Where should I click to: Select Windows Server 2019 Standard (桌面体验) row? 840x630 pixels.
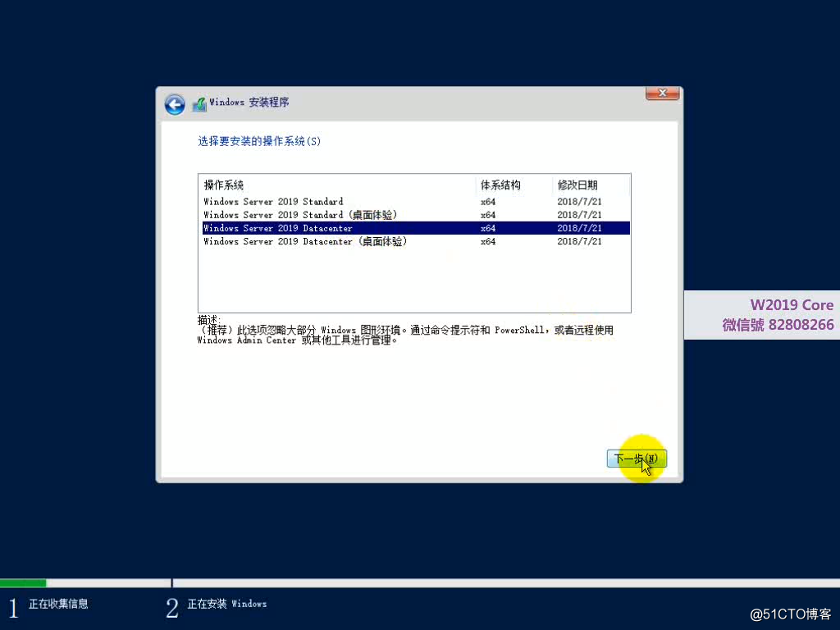(x=416, y=215)
